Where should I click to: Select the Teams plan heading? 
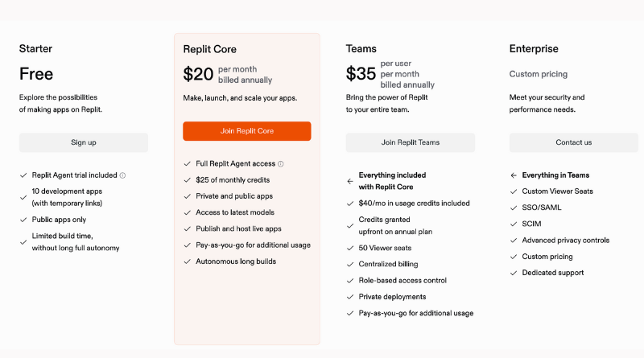click(x=361, y=49)
